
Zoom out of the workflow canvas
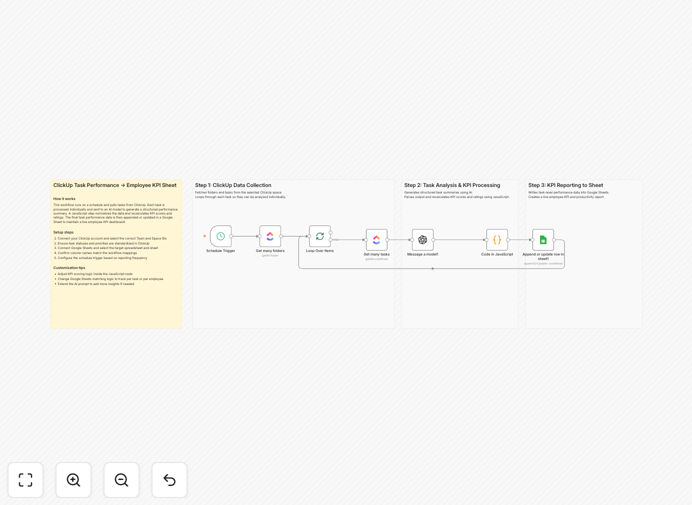coord(121,480)
